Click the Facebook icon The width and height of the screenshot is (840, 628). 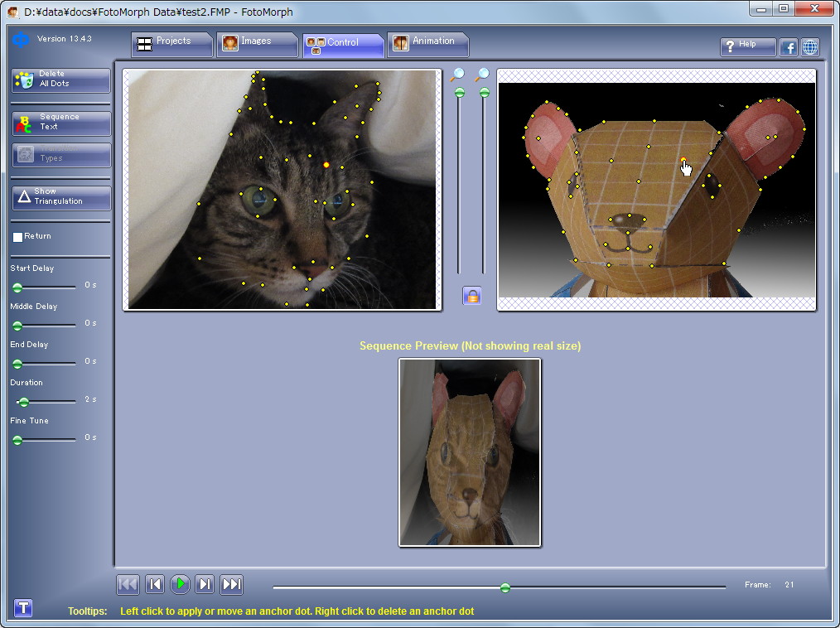[789, 47]
